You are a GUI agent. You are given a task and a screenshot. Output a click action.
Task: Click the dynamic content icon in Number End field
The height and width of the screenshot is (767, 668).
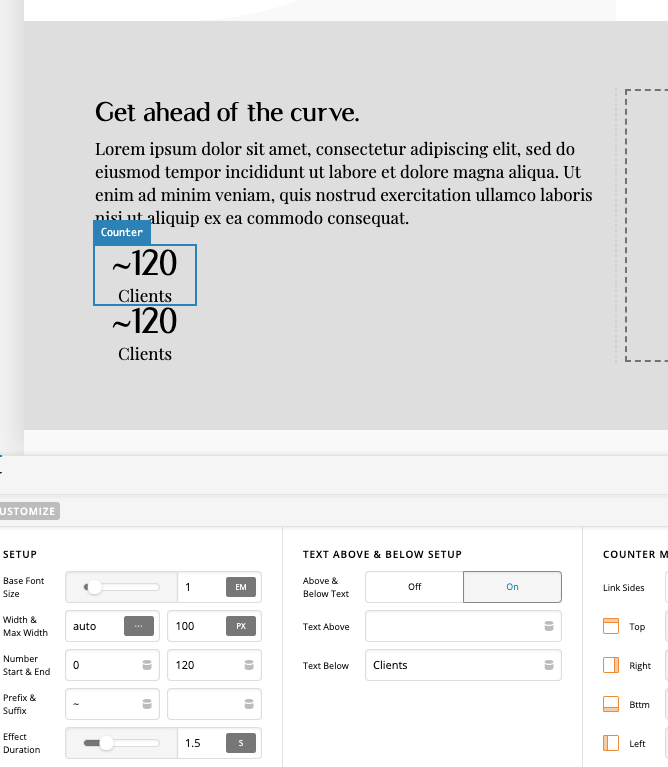[248, 665]
